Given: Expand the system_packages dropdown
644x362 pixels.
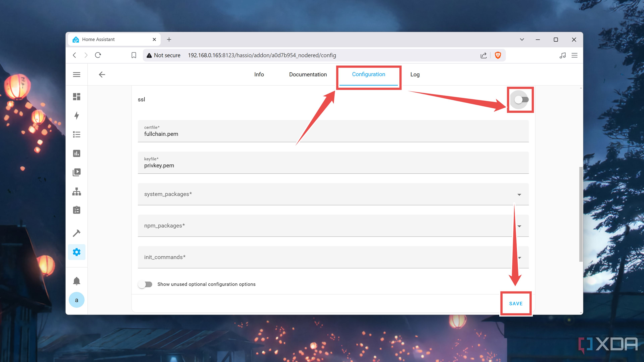Looking at the screenshot, I should click(520, 194).
